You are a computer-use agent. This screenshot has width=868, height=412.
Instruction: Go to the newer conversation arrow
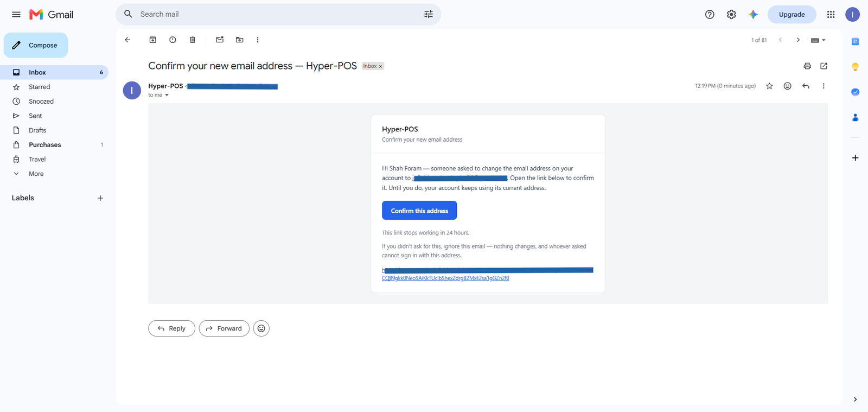(x=780, y=40)
